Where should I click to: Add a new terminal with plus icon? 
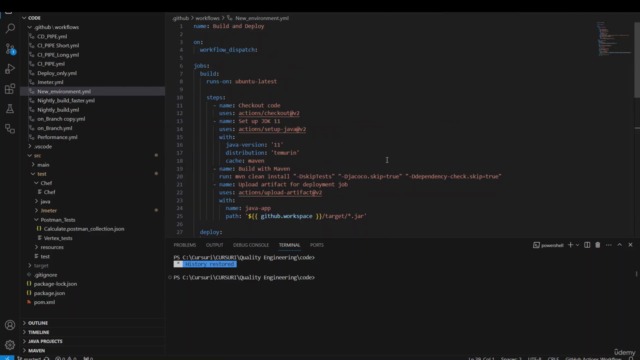pyautogui.click(x=570, y=245)
